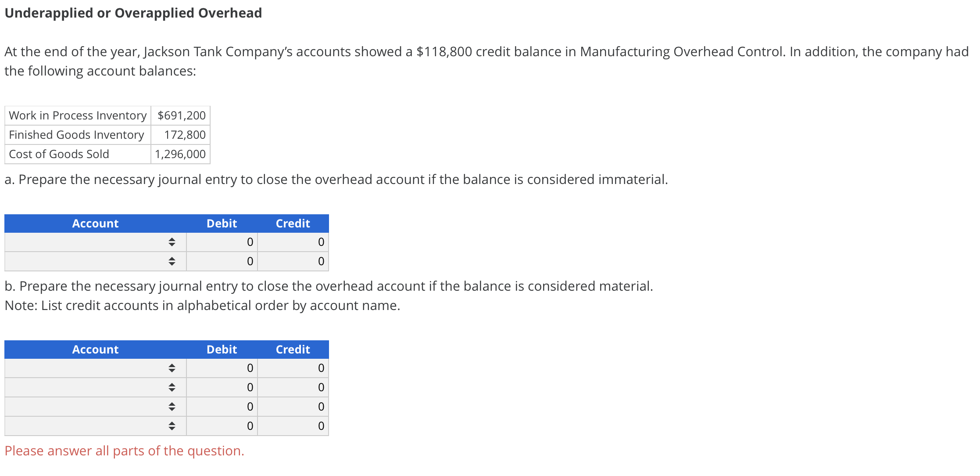Open the first Account dropdown in table b
Screen dimensions: 980x476
(x=172, y=368)
